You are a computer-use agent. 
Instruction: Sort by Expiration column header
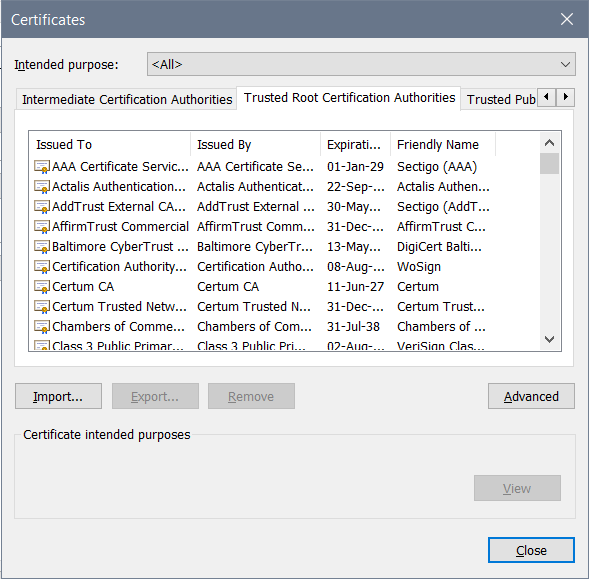[x=355, y=144]
